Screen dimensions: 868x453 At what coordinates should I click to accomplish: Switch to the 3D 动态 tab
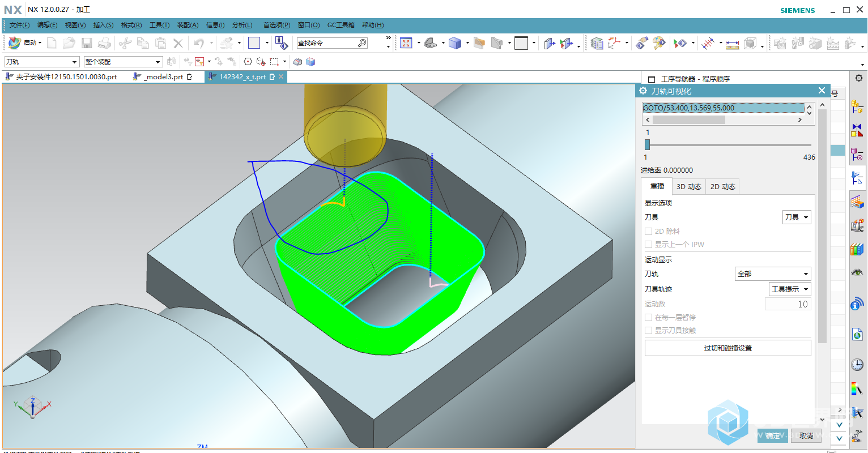688,186
